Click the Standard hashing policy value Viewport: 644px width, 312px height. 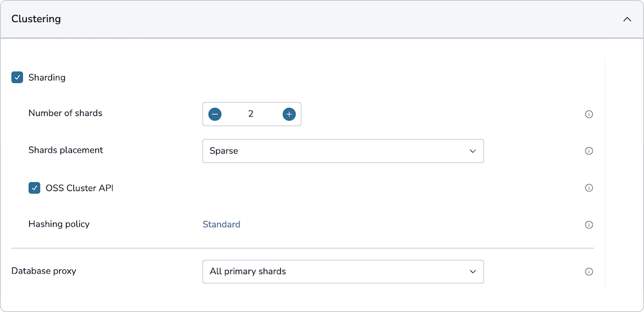coord(222,225)
